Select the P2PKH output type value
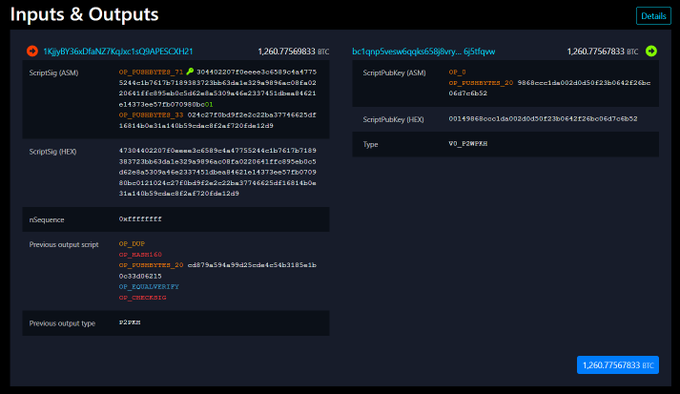 [130, 322]
